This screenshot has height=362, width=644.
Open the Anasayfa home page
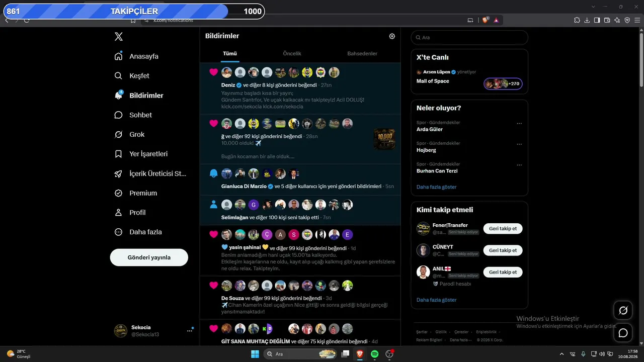click(x=137, y=56)
